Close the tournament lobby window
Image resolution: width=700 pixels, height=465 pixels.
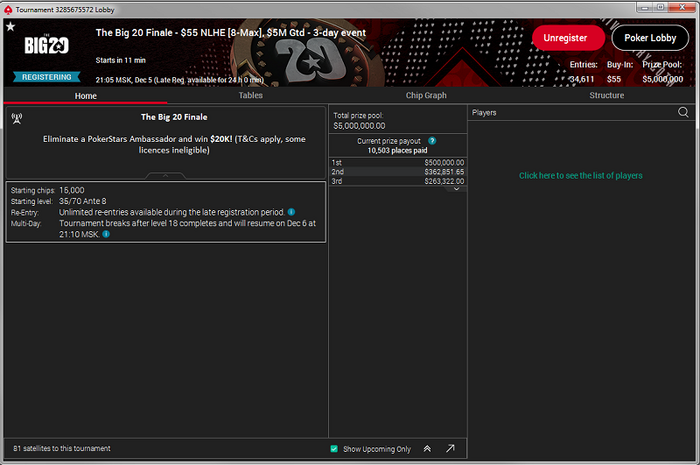(x=683, y=7)
